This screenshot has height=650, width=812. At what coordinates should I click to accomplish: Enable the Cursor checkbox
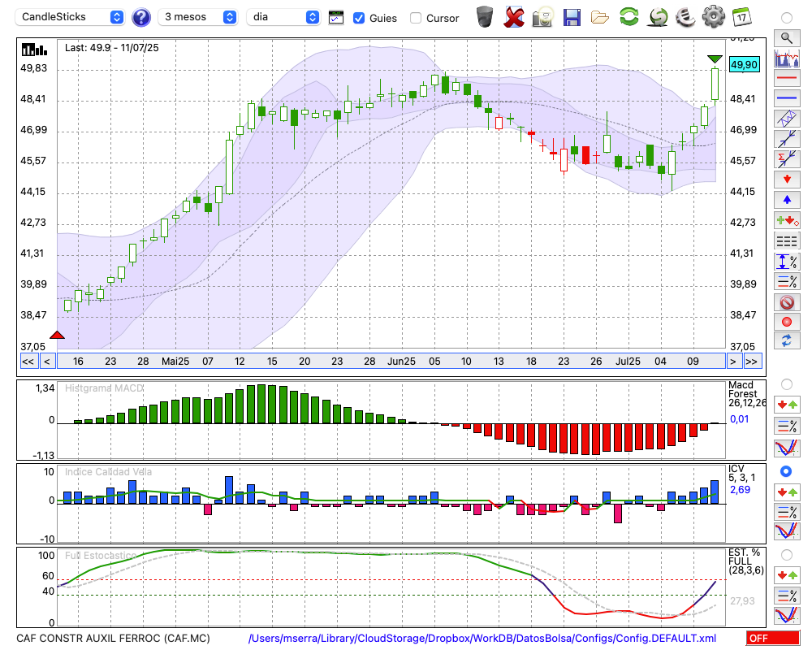point(415,18)
